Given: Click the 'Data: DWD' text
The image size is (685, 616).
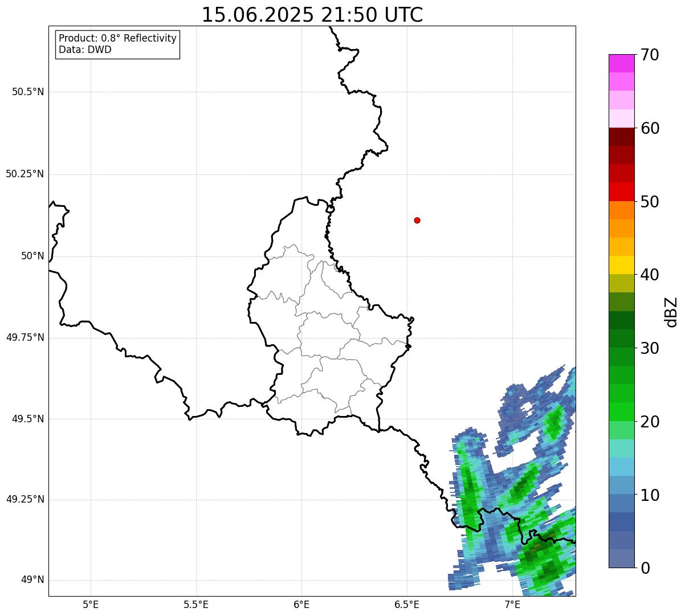Looking at the screenshot, I should 85,50.
